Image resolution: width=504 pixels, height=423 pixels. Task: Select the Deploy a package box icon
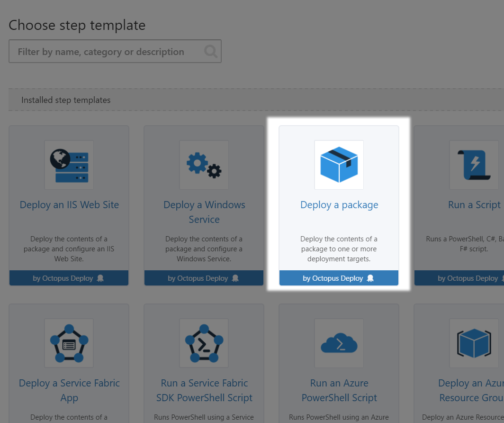point(339,165)
